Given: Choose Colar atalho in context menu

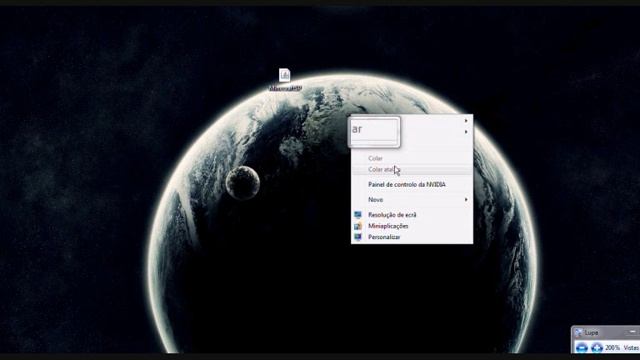Looking at the screenshot, I should pos(412,169).
